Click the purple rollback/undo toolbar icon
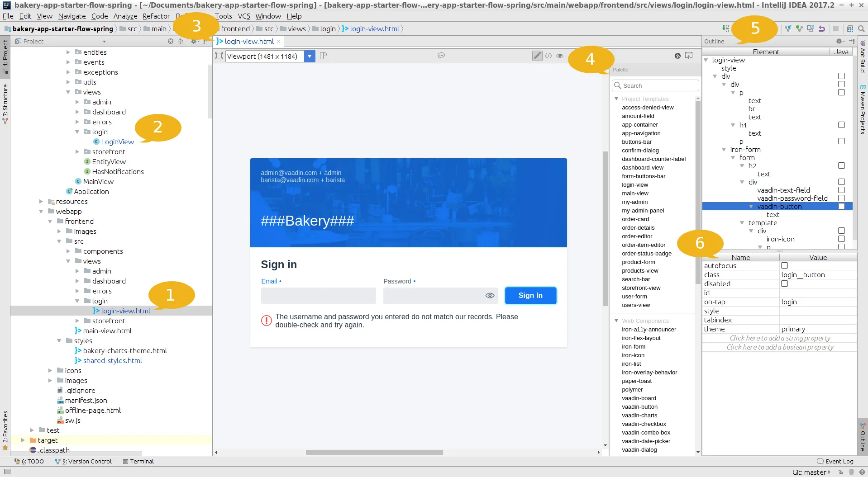Viewport: 868px width, 477px height. point(822,28)
